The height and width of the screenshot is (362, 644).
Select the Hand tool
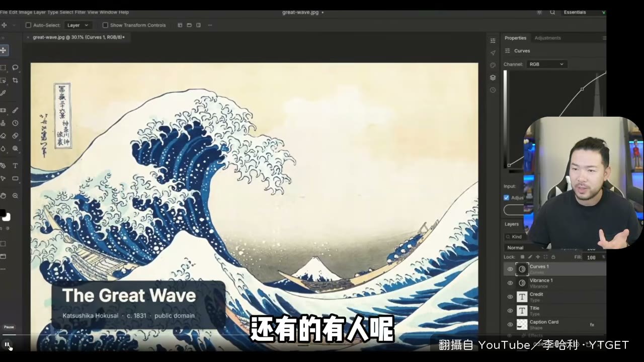[x=3, y=196]
